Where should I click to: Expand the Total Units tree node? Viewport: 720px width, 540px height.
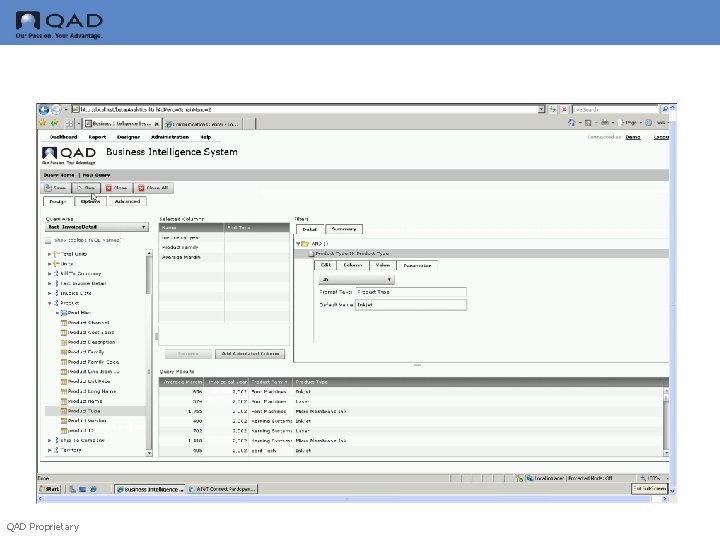[x=49, y=254]
